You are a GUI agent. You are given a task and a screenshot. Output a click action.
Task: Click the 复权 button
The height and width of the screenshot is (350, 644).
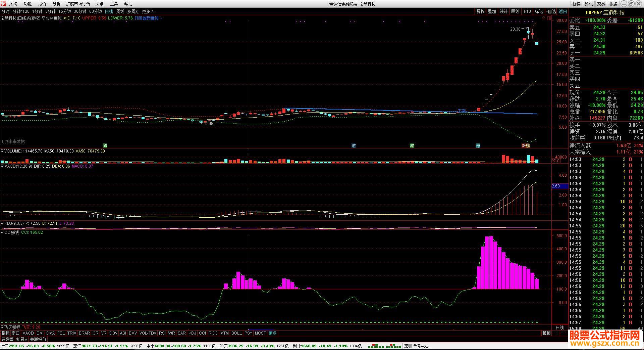tap(480, 11)
